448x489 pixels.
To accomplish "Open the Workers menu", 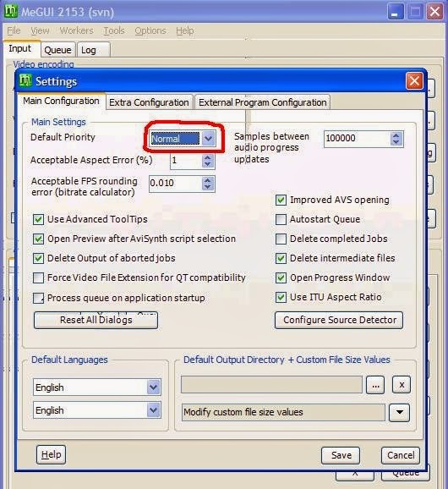I will [76, 30].
